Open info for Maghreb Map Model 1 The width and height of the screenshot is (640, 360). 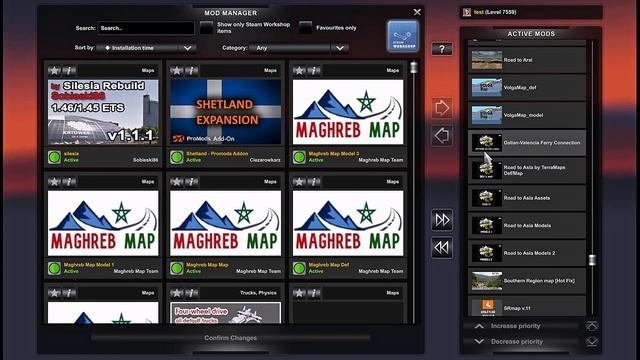69,182
